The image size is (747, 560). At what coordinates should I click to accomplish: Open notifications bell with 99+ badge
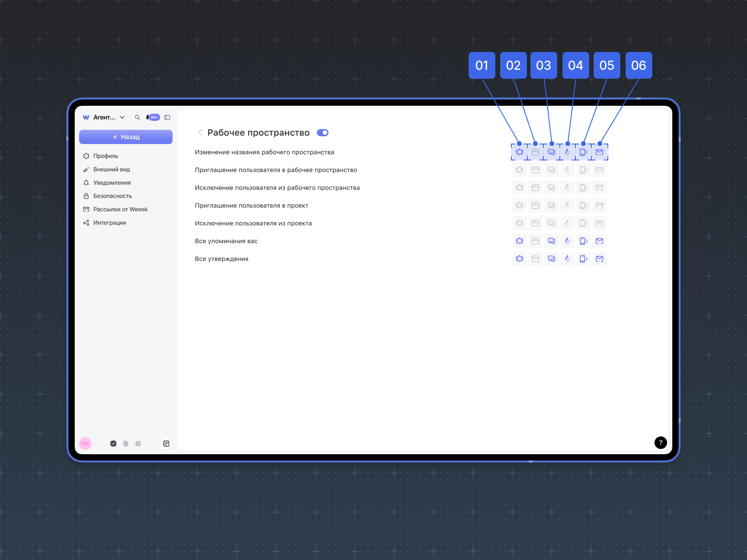click(152, 117)
